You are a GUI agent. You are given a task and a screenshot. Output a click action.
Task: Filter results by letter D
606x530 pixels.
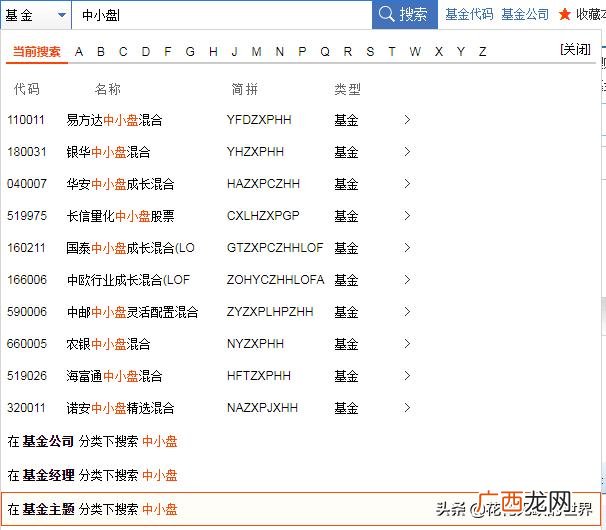[146, 51]
